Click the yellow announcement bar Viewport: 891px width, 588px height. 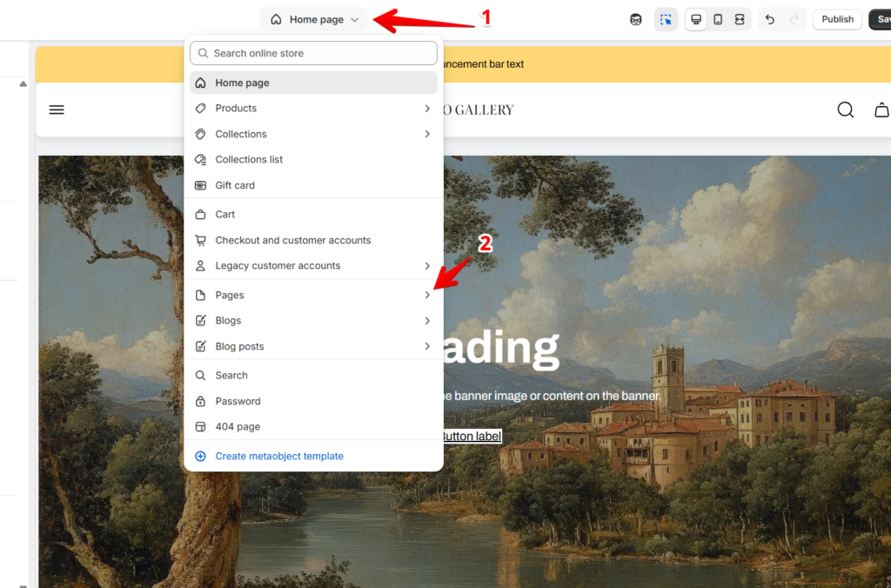pyautogui.click(x=463, y=64)
